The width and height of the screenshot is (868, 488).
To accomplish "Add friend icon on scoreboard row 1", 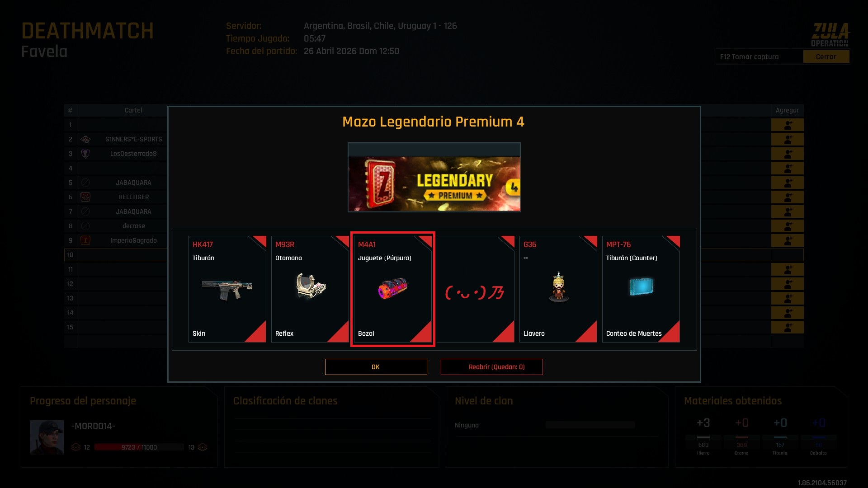I will [787, 125].
